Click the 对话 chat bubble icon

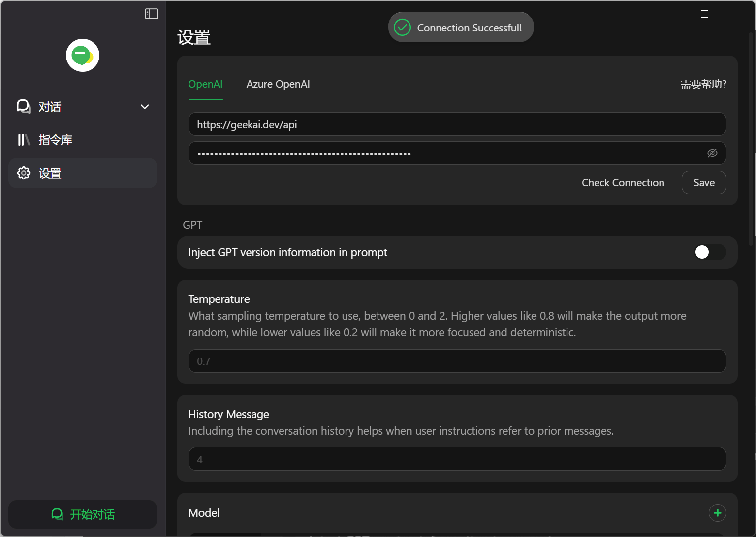point(24,106)
